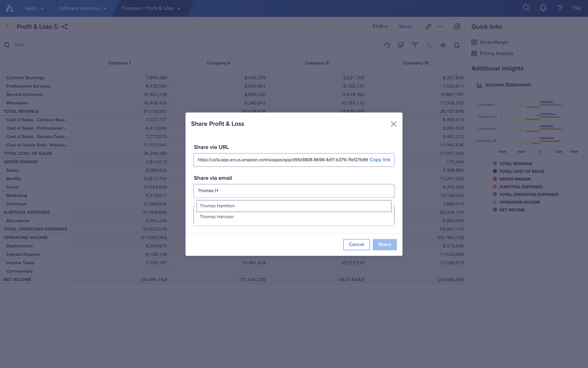Click the export icon in grid toolbar

(457, 45)
